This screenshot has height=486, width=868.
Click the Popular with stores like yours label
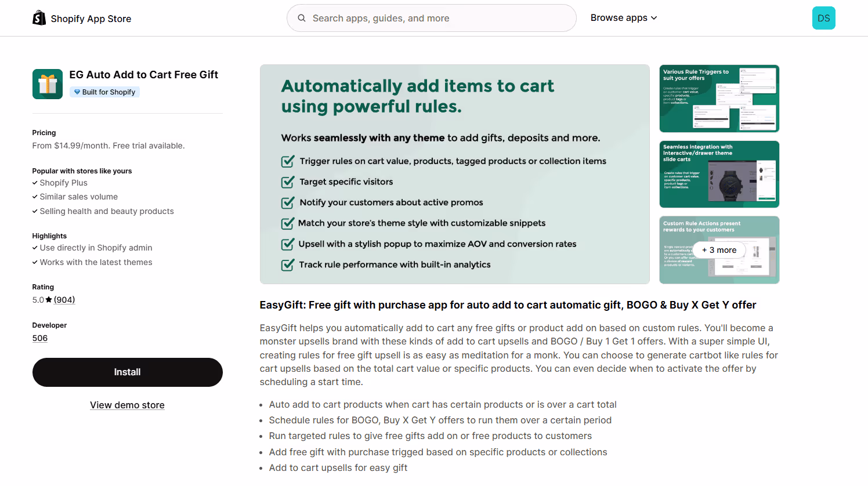pyautogui.click(x=82, y=171)
